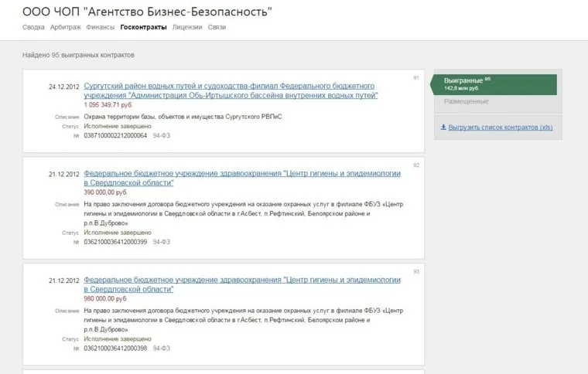Image resolution: width=588 pixels, height=374 pixels.
Task: Open Центр гигиены contract for 980 000,00 руб.
Action: pyautogui.click(x=242, y=284)
